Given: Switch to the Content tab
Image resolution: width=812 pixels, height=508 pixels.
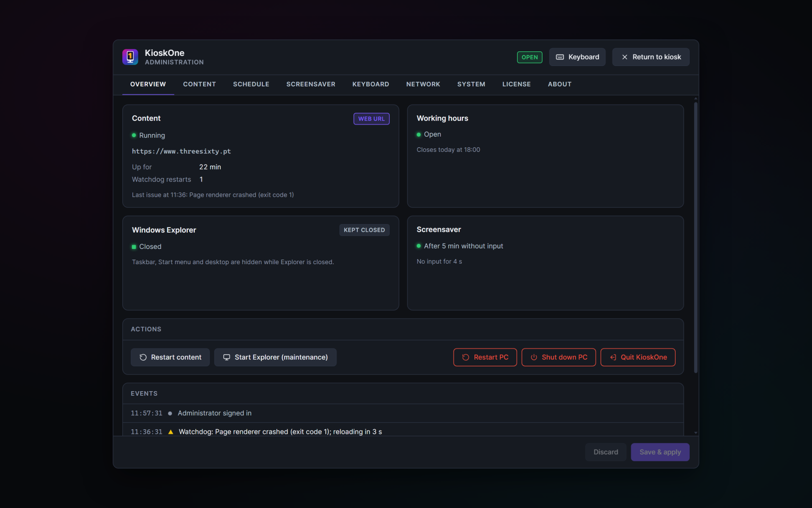Looking at the screenshot, I should click(x=199, y=84).
